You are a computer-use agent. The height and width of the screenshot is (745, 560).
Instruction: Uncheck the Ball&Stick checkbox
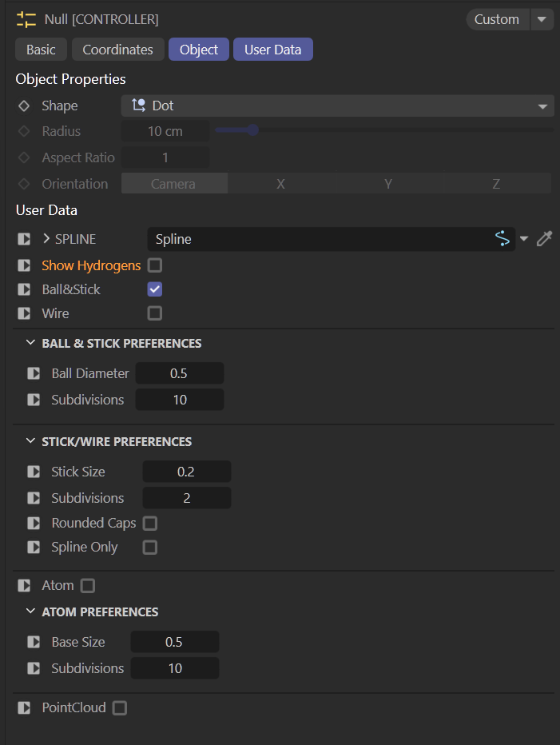coord(155,289)
